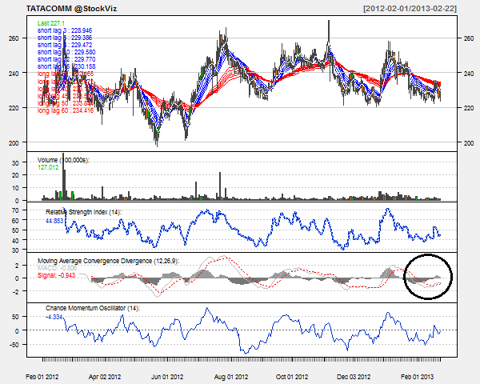Click the Chande axis tick labeled -50

(x=14, y=344)
